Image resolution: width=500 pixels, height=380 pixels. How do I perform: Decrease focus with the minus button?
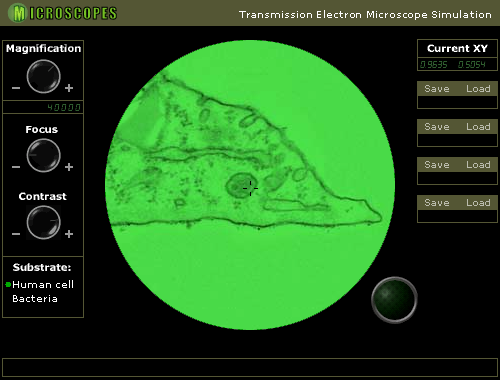click(16, 167)
